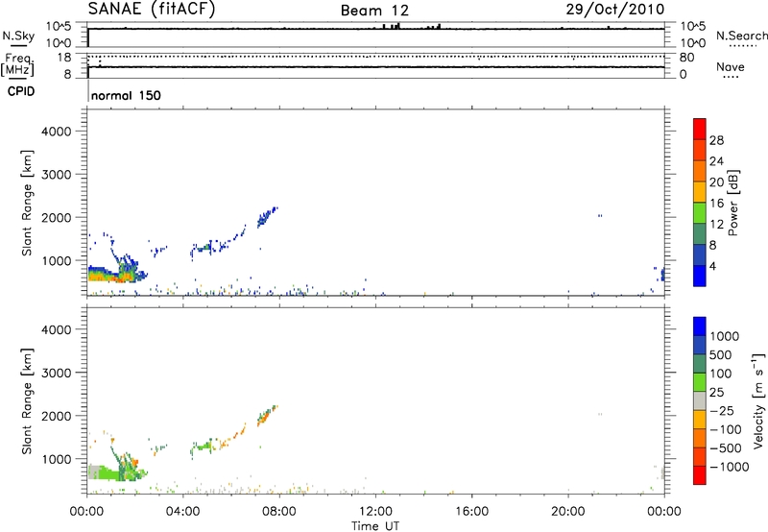Click the 'Beam 12' heading

tap(374, 11)
